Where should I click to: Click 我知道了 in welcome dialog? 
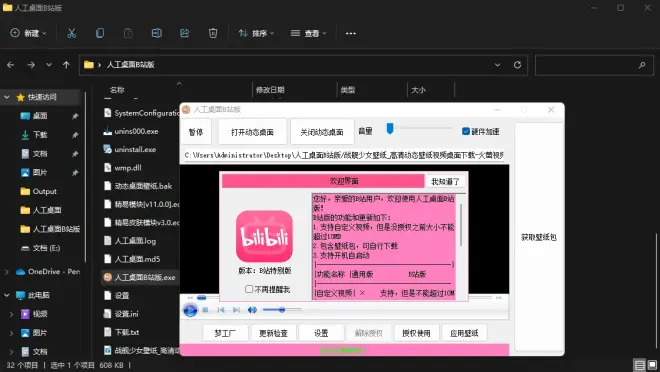point(445,181)
